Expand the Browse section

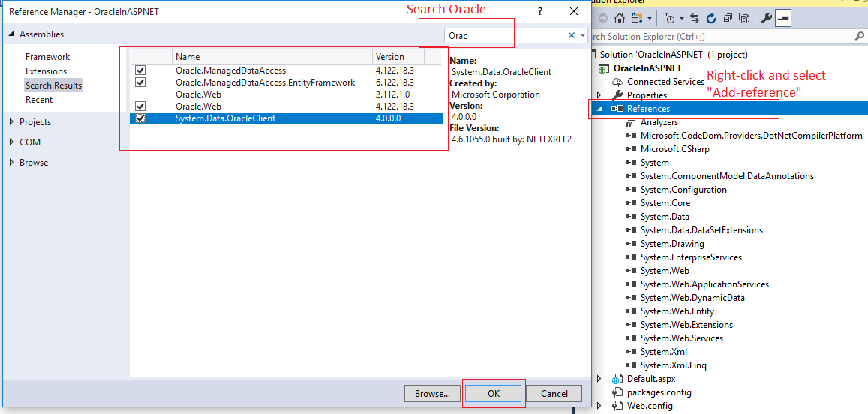(x=11, y=163)
